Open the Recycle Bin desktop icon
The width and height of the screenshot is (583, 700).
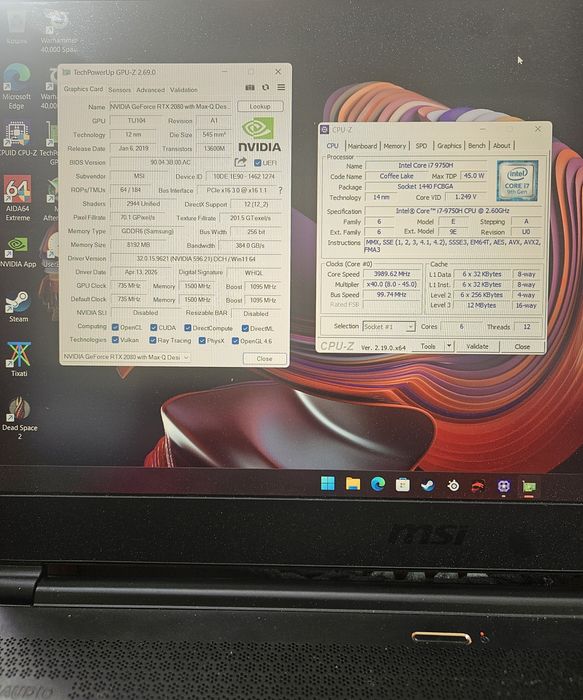coord(17,28)
